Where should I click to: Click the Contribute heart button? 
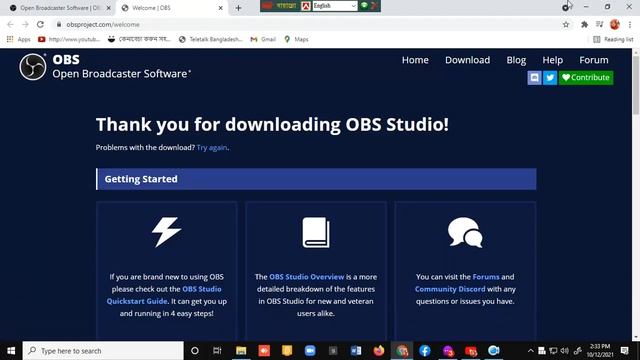[x=586, y=78]
